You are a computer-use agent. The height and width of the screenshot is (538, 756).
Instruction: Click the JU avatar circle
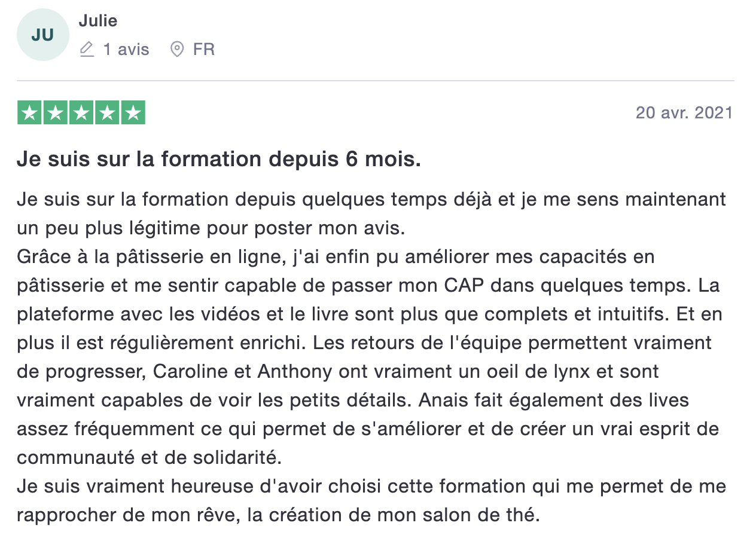point(42,35)
